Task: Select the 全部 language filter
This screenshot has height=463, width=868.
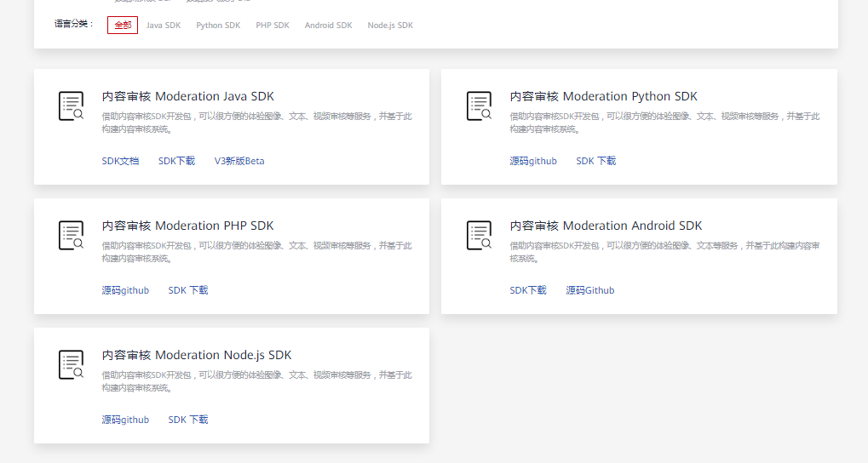Action: 123,25
